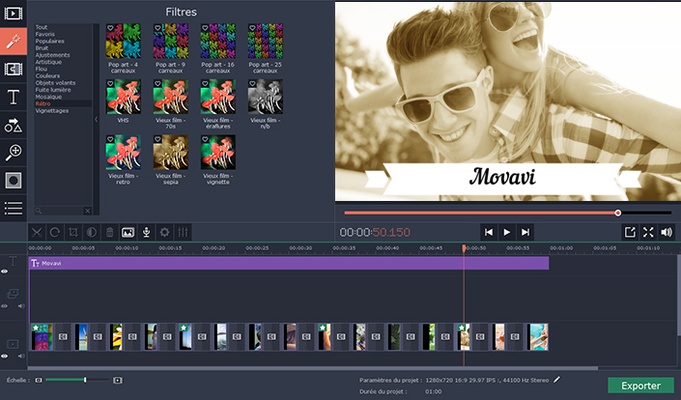The image size is (681, 400).
Task: Select the Vieux film - 70s filter thumbnail
Action: coord(170,97)
